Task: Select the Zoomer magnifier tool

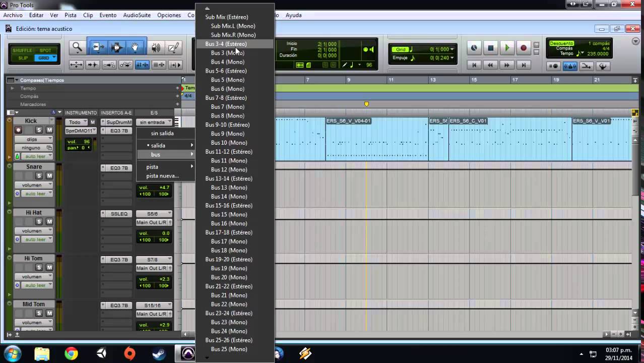Action: pos(77,47)
